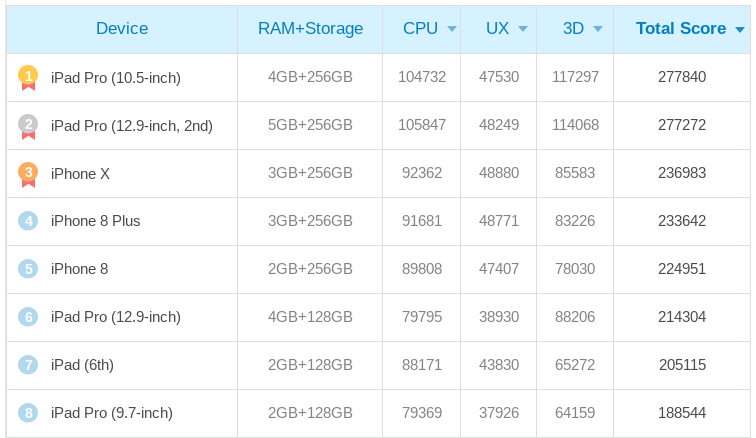
Task: Click the 5GB+256GB storage cell
Action: pyautogui.click(x=310, y=125)
